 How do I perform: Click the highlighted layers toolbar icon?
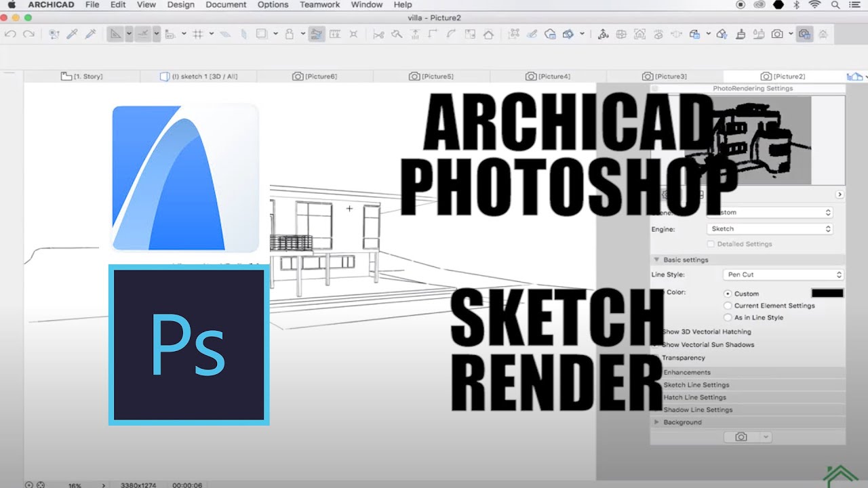pos(316,34)
